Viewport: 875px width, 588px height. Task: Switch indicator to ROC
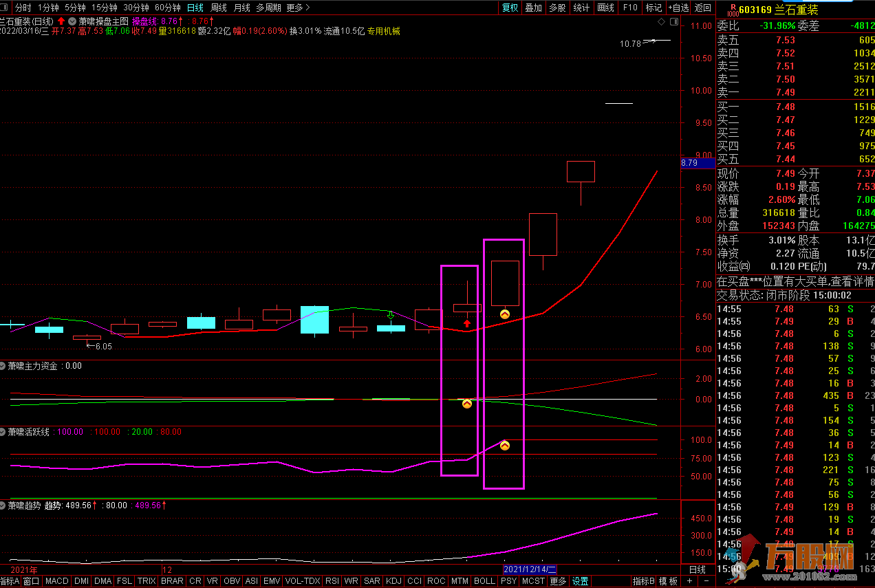pos(436,581)
